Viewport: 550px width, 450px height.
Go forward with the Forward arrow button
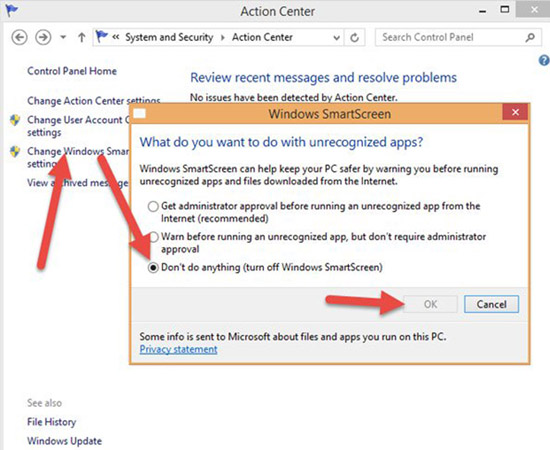(x=43, y=37)
